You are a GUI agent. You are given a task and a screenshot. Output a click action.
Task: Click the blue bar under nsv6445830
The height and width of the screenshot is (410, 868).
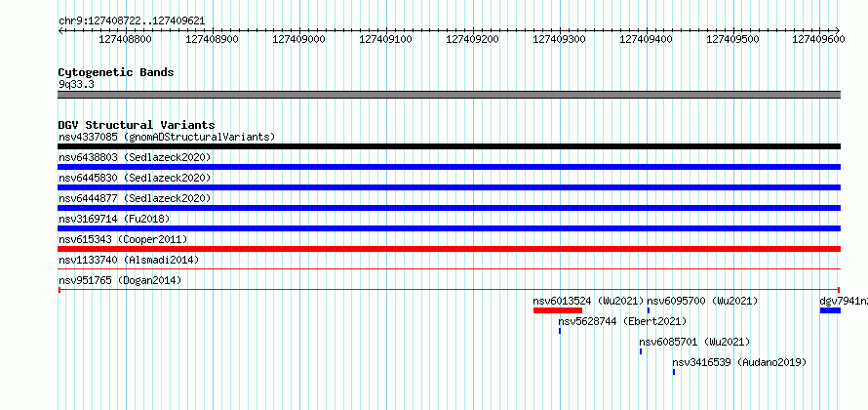(x=450, y=187)
